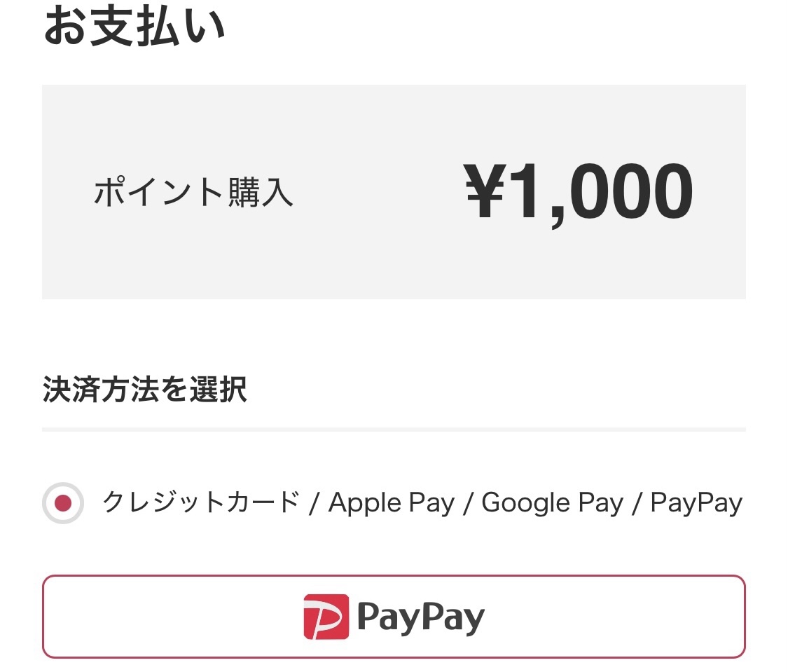Tap the PayPay payment button
788x672 pixels.
pos(394,617)
